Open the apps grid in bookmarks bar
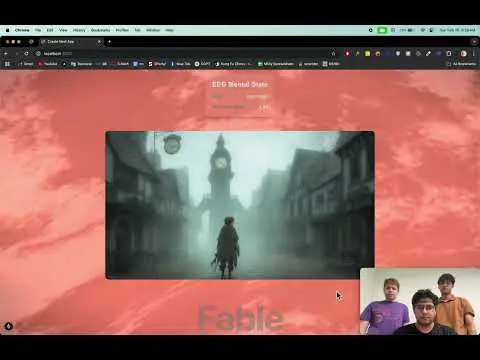The image size is (480, 360). click(7, 64)
